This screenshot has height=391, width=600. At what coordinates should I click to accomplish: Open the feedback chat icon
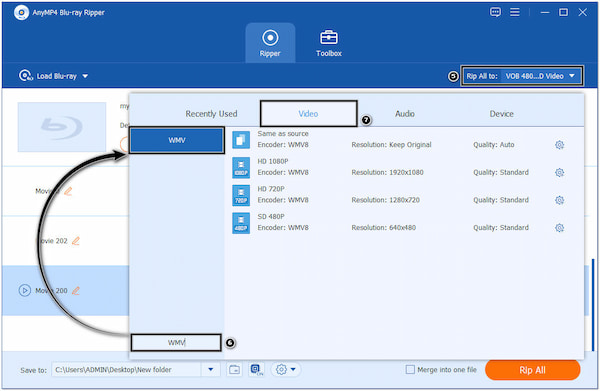pyautogui.click(x=495, y=12)
